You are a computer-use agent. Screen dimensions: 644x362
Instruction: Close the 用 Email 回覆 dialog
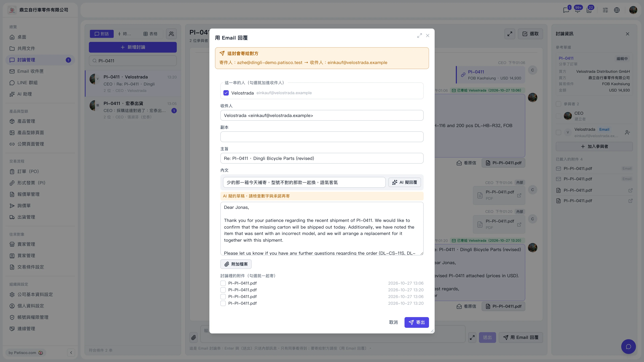click(427, 36)
